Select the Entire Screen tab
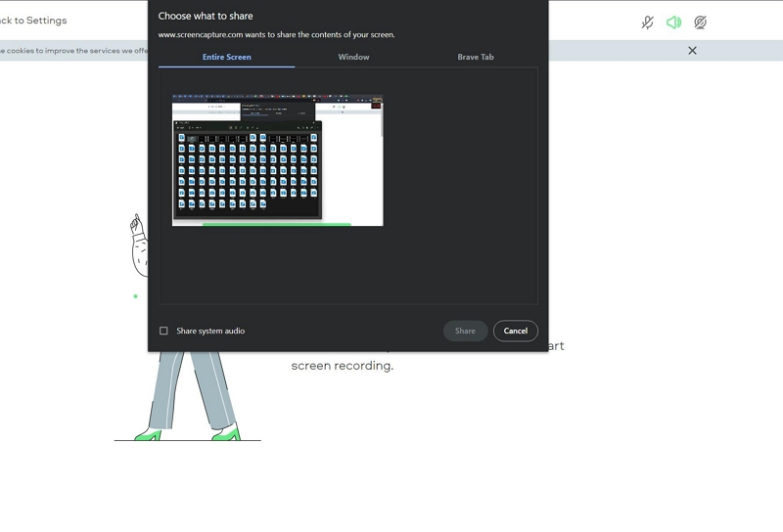 coord(227,57)
